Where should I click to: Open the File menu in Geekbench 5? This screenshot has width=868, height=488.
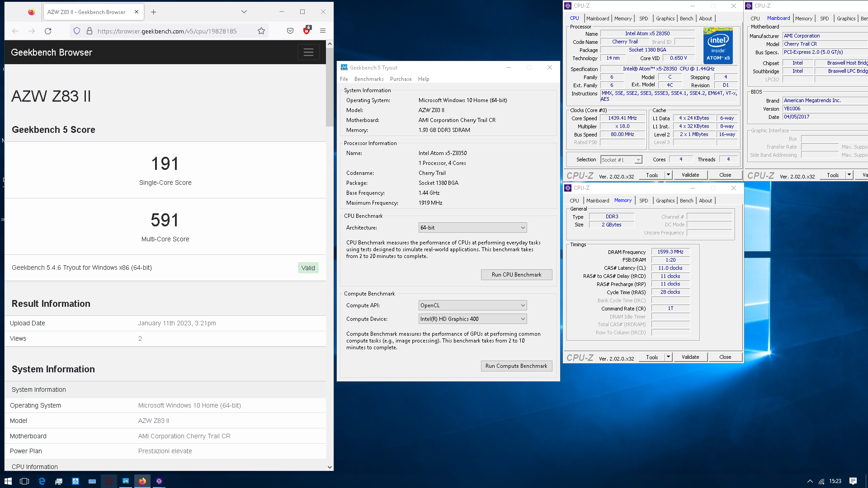click(344, 79)
